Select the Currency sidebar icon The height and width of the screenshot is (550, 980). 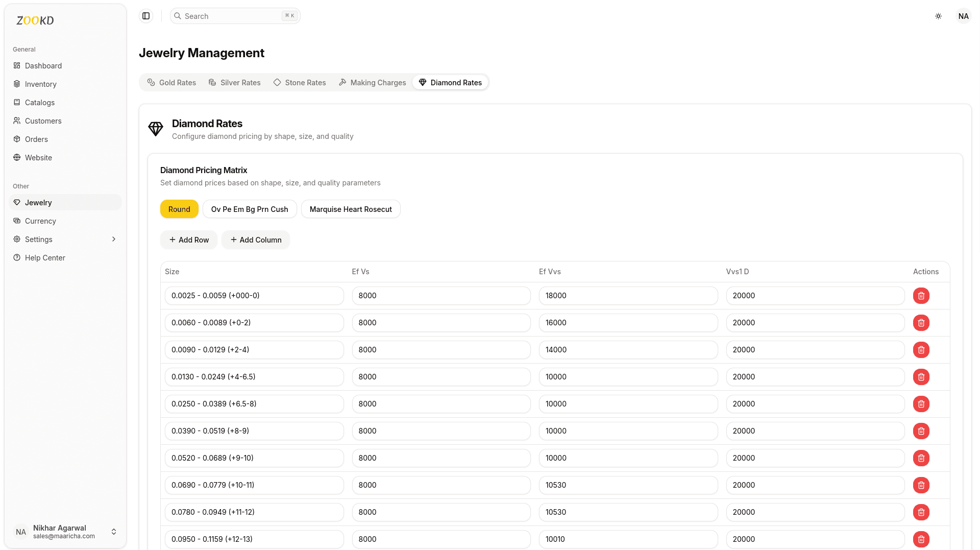click(17, 221)
